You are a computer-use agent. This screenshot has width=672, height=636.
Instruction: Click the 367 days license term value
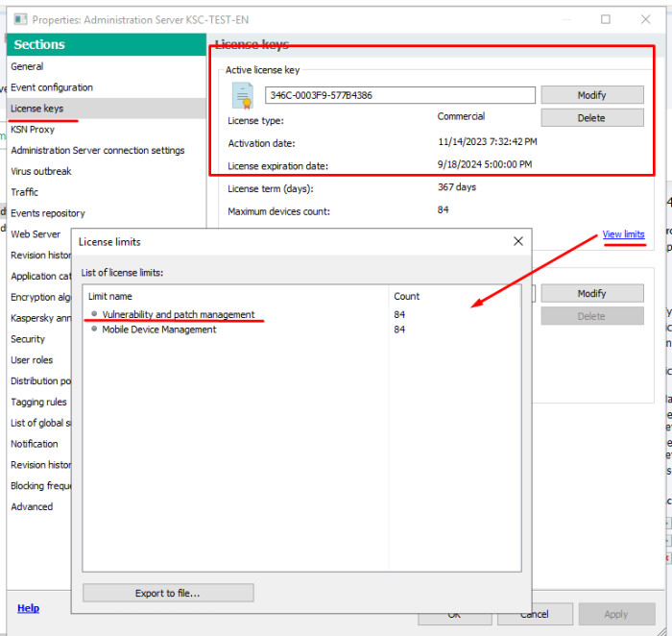click(457, 187)
